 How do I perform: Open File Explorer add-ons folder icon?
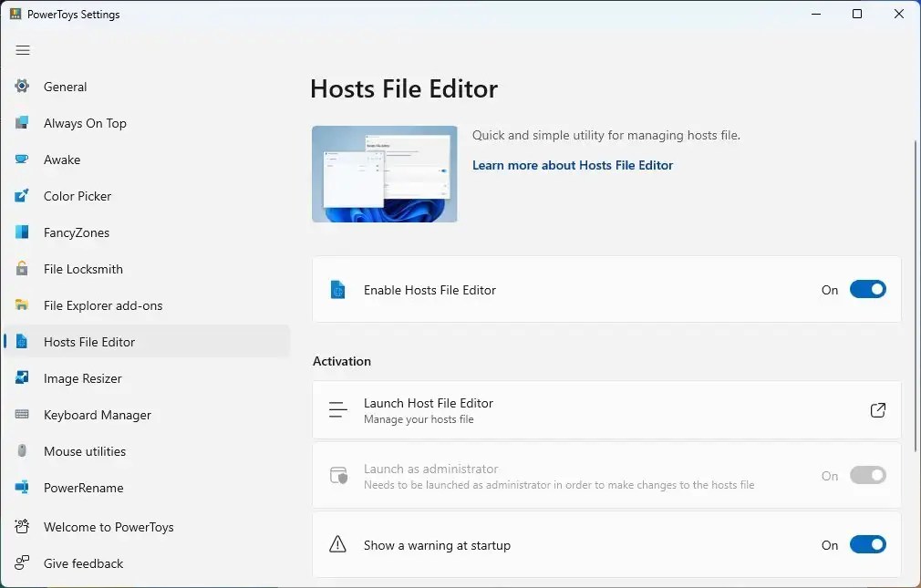click(22, 305)
